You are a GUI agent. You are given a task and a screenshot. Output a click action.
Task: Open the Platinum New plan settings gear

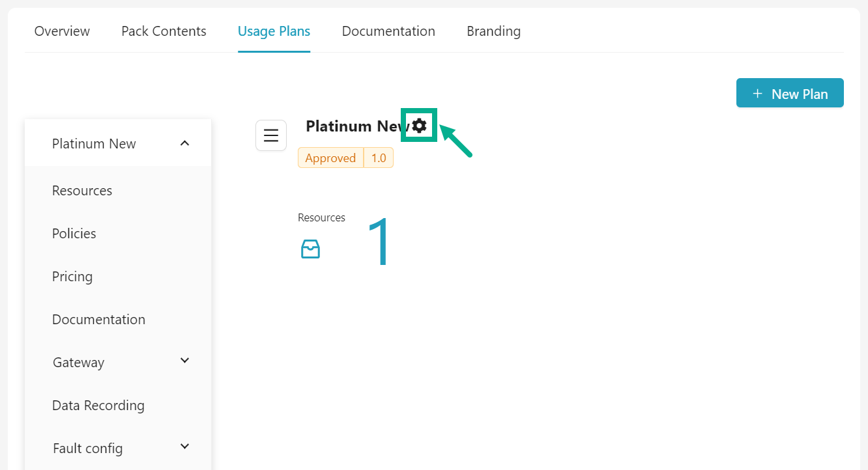(x=419, y=126)
